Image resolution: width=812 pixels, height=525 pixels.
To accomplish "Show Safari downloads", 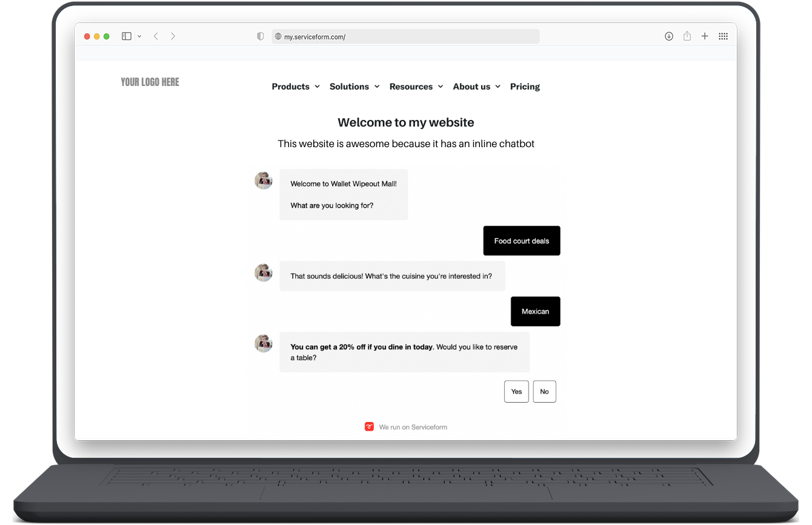I will point(669,36).
